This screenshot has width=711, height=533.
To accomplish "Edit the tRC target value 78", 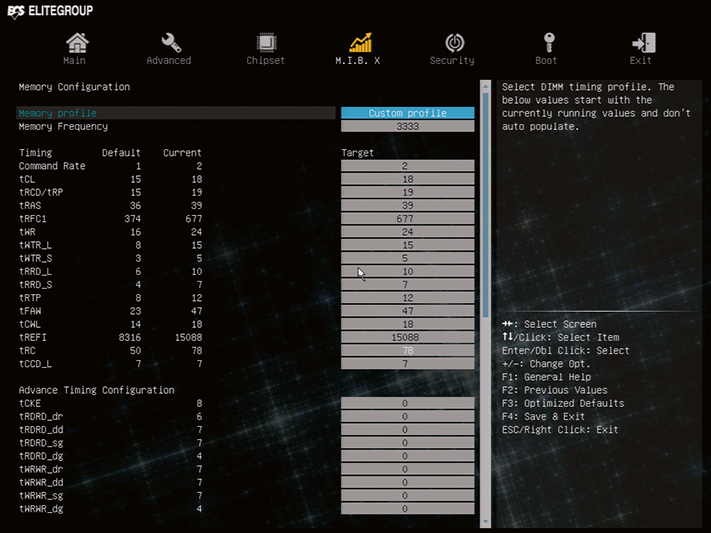I will (408, 350).
